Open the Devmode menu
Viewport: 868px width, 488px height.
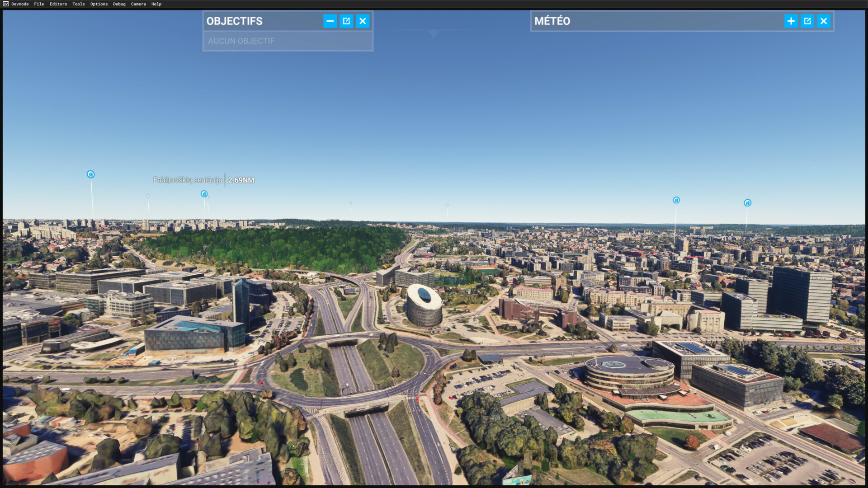pos(20,4)
